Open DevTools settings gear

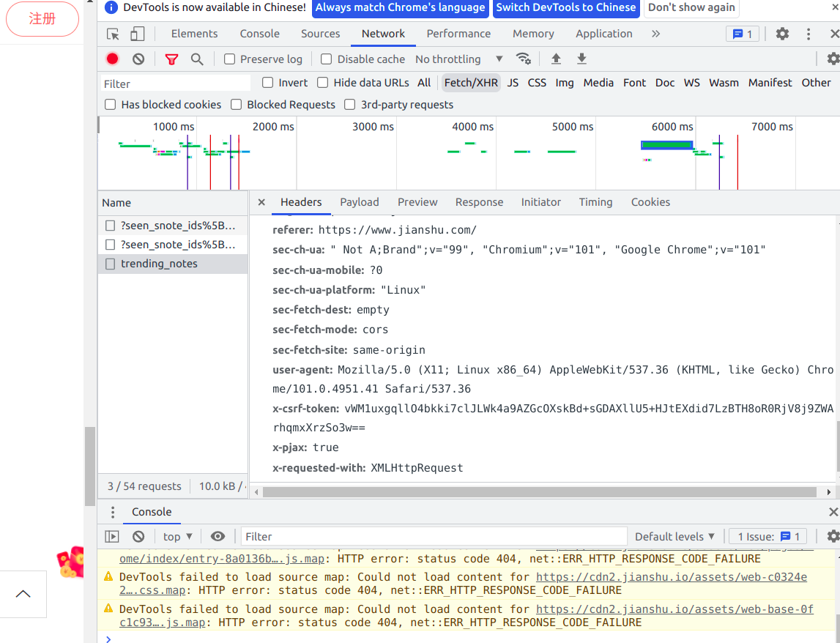coord(782,34)
